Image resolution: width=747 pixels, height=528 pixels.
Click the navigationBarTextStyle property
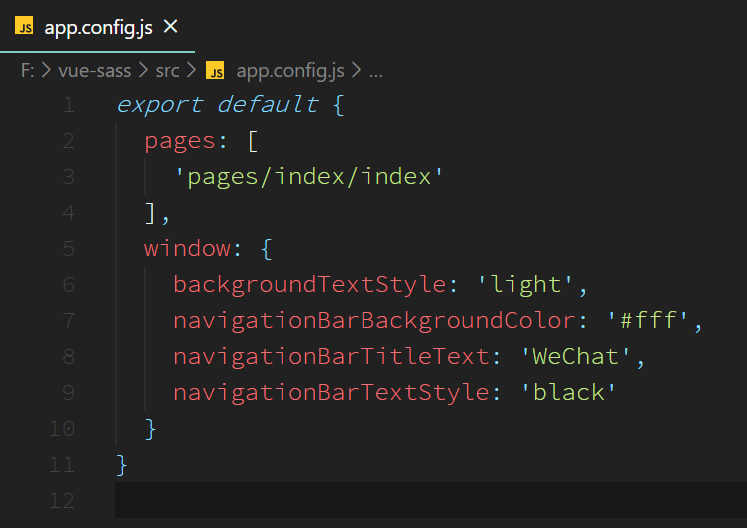[x=331, y=393]
